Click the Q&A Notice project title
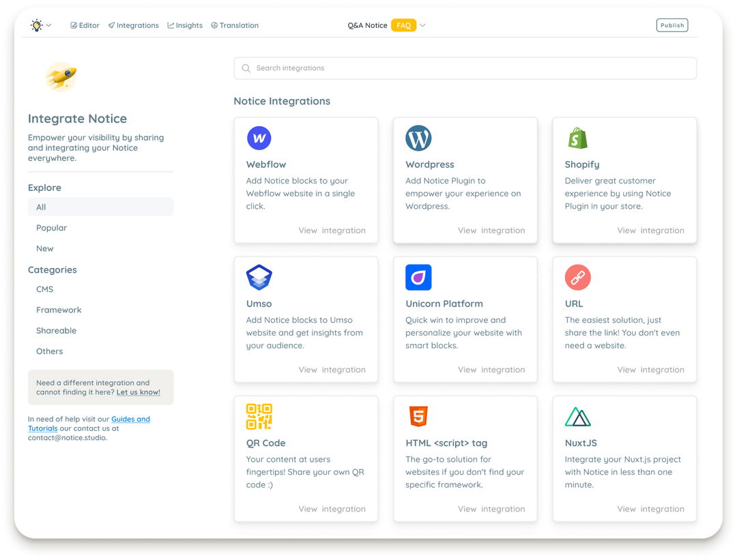Viewport: 737px width, 560px height. 367,25
